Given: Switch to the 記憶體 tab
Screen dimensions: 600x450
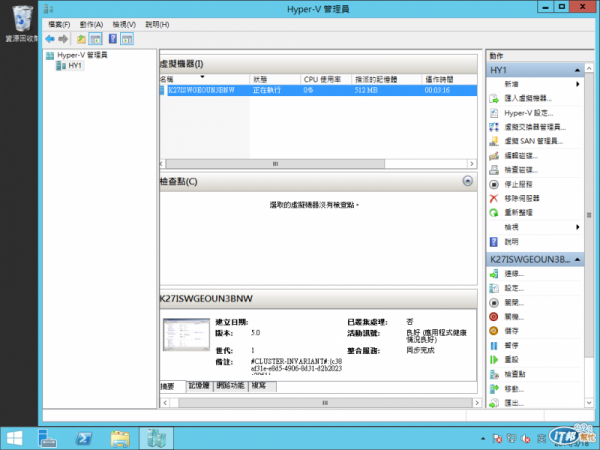Looking at the screenshot, I should [199, 386].
